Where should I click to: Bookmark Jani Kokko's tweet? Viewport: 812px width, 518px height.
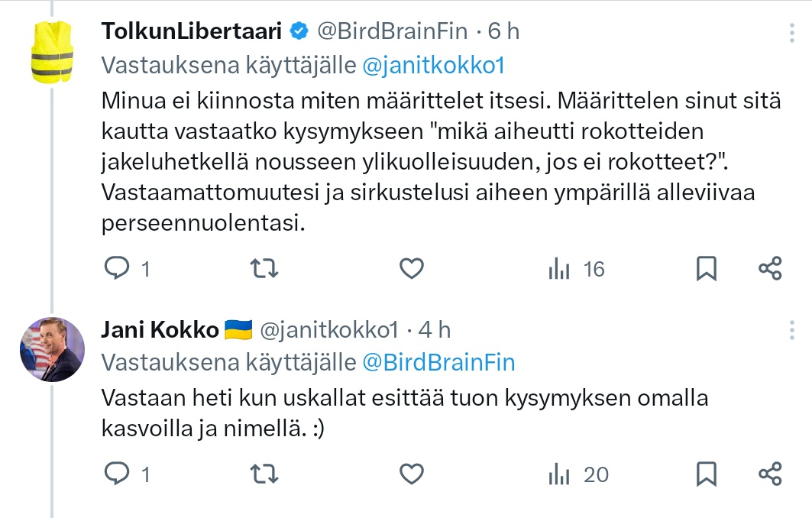pos(707,474)
